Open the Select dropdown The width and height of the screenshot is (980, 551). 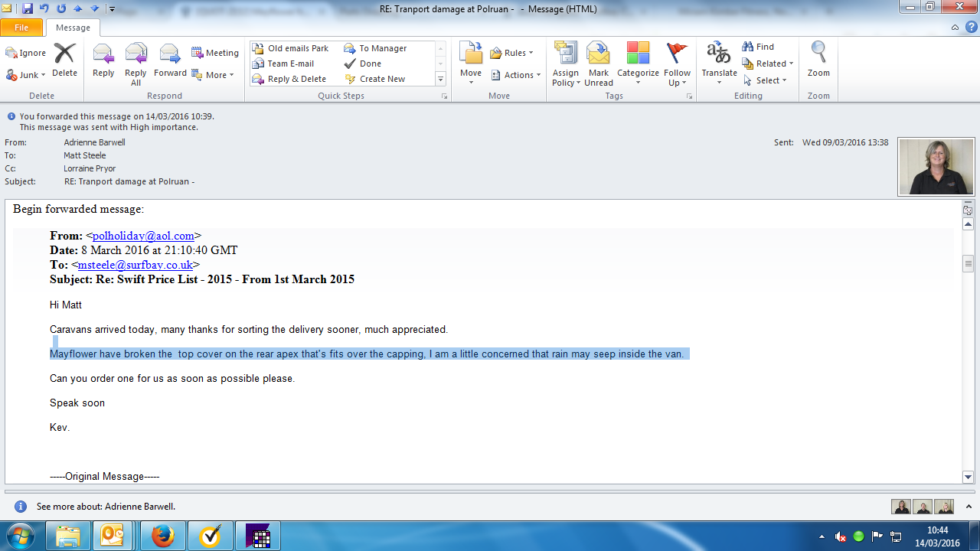[765, 80]
